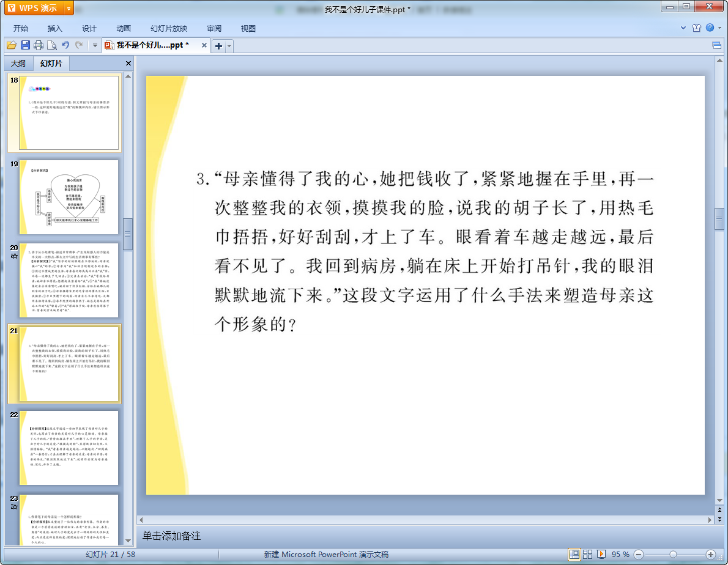Screen dimensions: 728x565
Task: Click 新建 Microsoft PowerPoint 演示文稿 status text
Action: 327,555
